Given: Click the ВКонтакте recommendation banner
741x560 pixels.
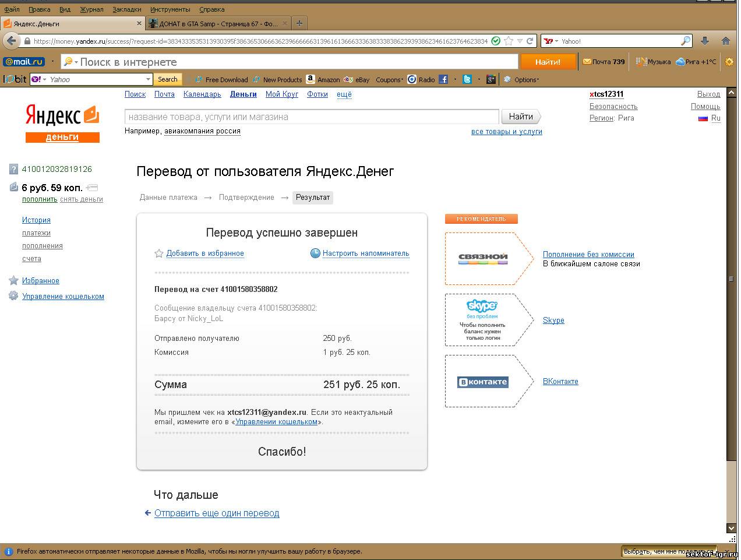Looking at the screenshot, I should (489, 381).
